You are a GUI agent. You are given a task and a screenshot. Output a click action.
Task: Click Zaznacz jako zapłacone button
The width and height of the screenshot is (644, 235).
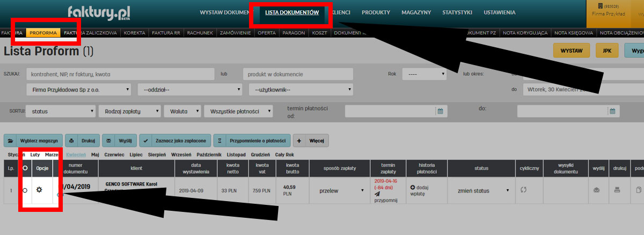pos(174,140)
